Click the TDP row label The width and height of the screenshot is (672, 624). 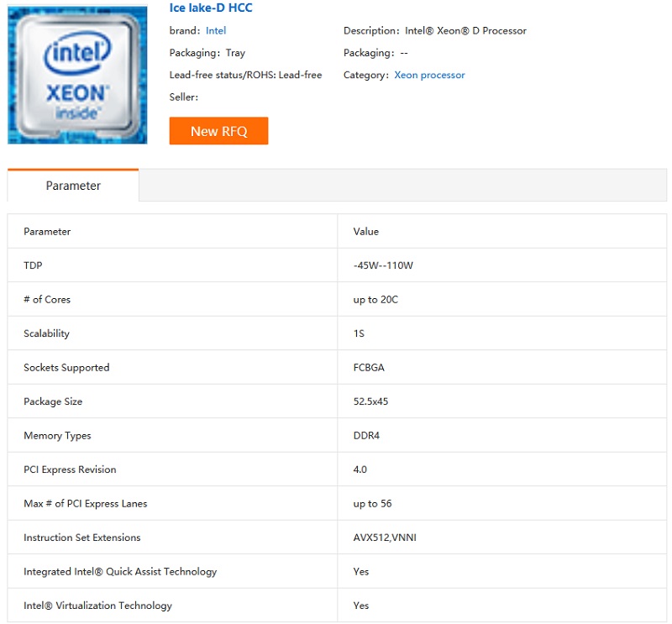click(x=33, y=265)
